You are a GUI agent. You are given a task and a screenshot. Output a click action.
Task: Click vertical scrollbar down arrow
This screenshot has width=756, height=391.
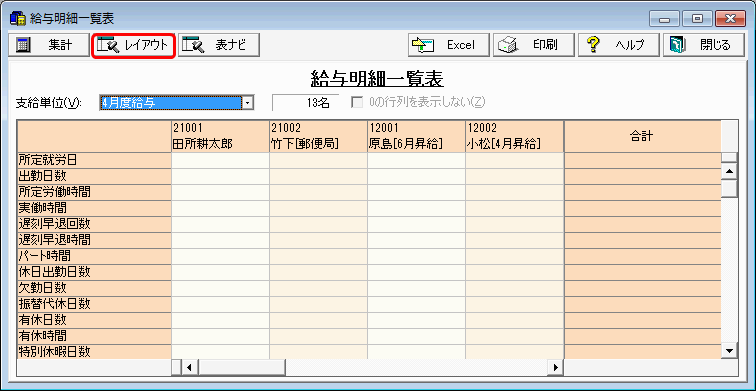729,351
